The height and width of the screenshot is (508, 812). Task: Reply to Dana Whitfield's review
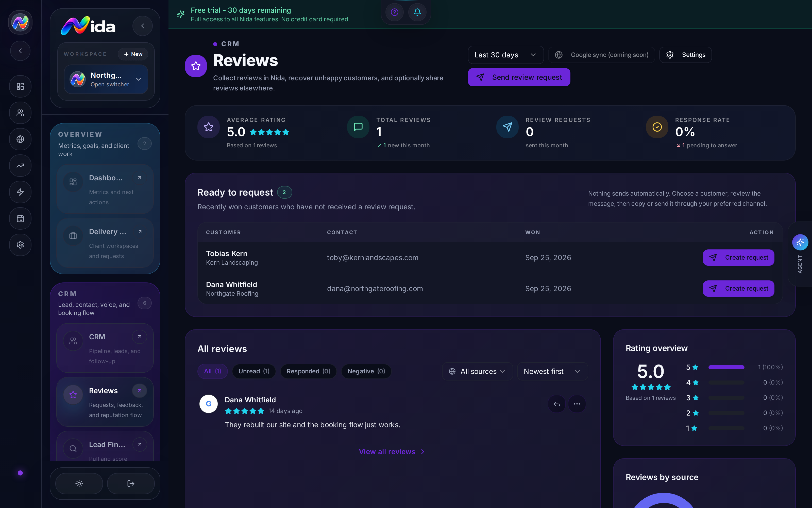tap(557, 404)
